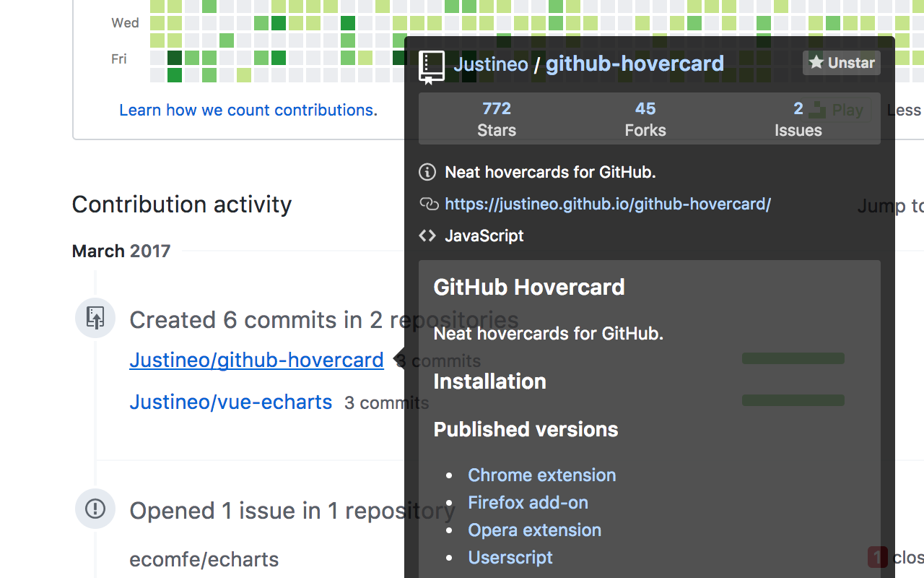The image size is (924, 578).
Task: Unstar the github-hovercard repository
Action: tap(842, 63)
